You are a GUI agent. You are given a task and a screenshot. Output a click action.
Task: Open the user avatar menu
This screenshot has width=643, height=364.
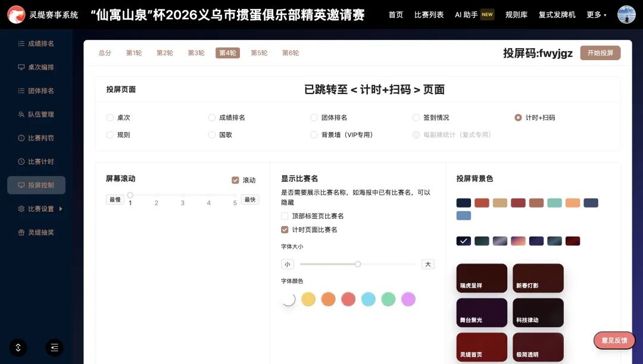[626, 14]
